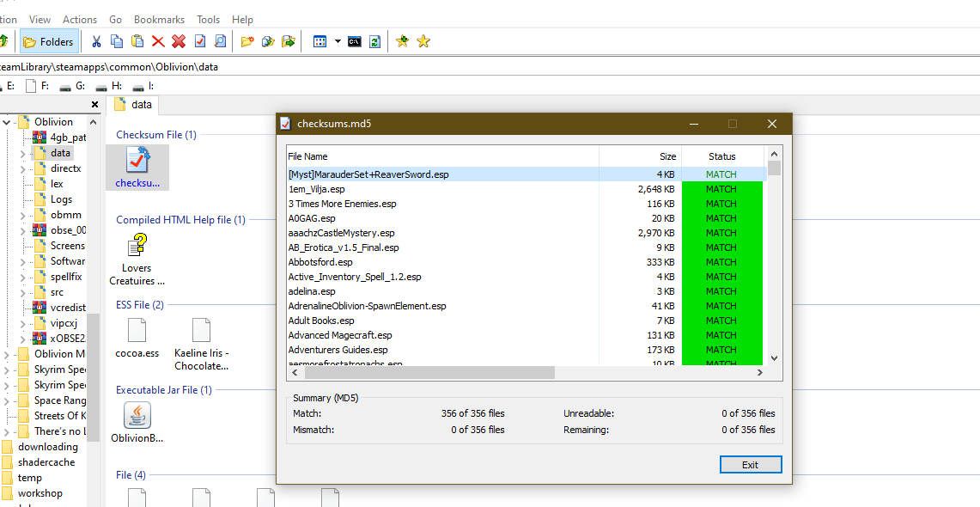
Task: Expand the There's no folder node
Action: point(7,431)
